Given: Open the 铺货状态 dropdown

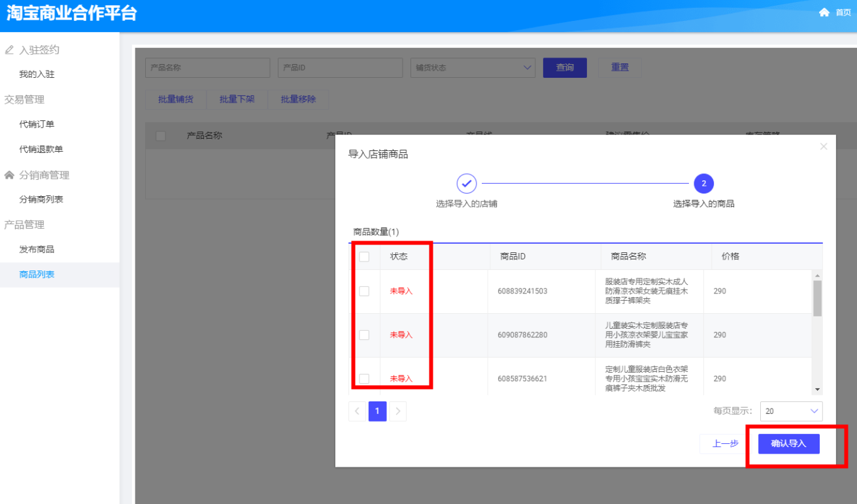Looking at the screenshot, I should click(x=473, y=67).
